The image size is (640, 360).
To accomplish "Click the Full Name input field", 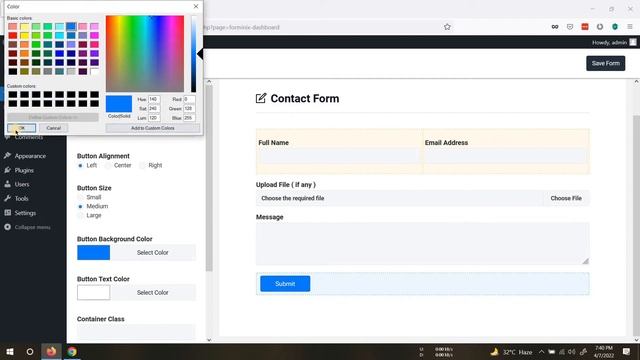I will (339, 156).
